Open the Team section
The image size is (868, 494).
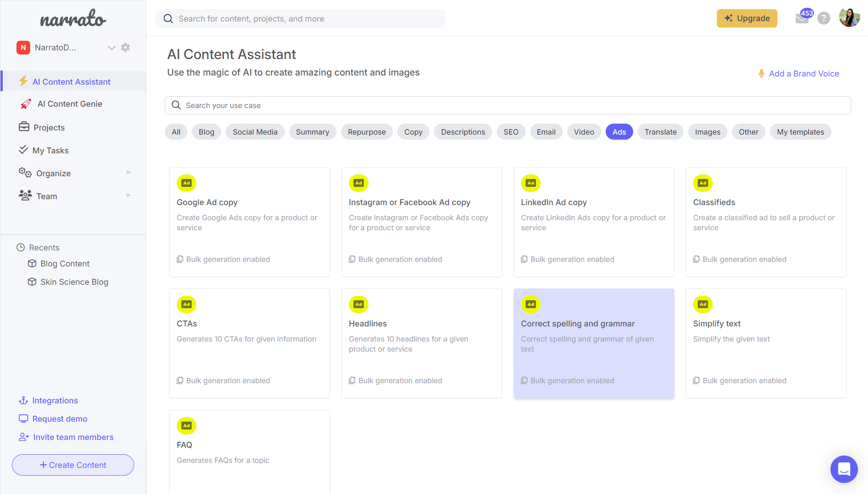click(x=46, y=196)
